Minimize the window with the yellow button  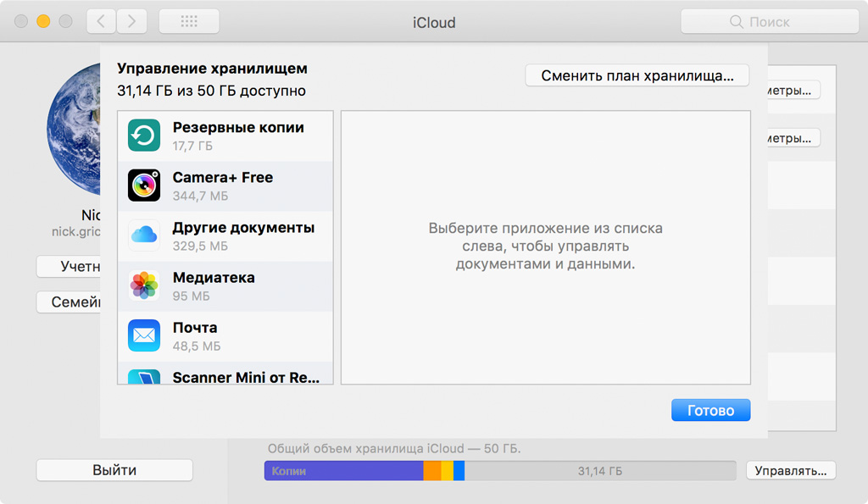43,21
